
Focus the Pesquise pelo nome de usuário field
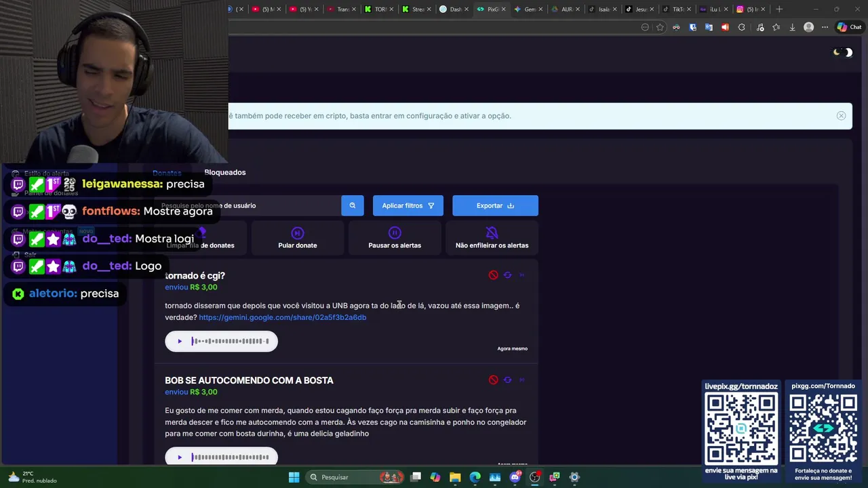click(x=248, y=205)
